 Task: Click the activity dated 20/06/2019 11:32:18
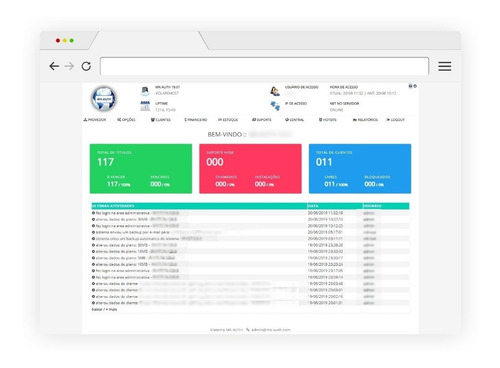pyautogui.click(x=250, y=213)
